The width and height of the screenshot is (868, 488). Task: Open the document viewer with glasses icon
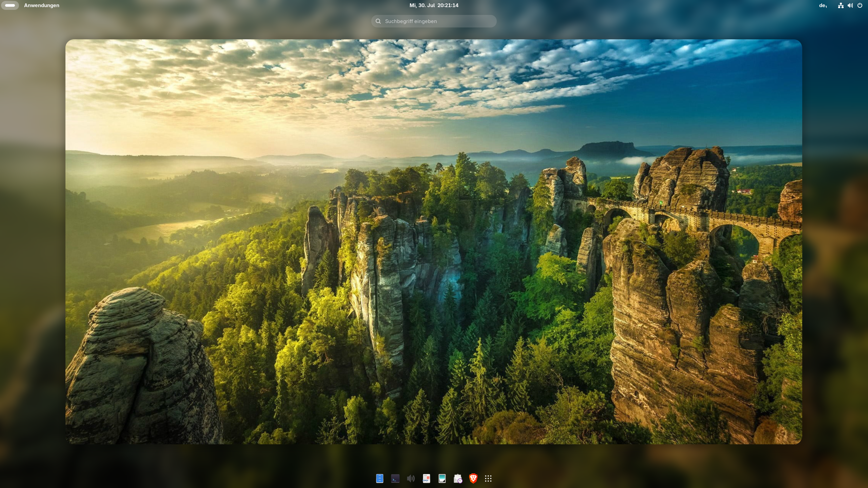426,478
